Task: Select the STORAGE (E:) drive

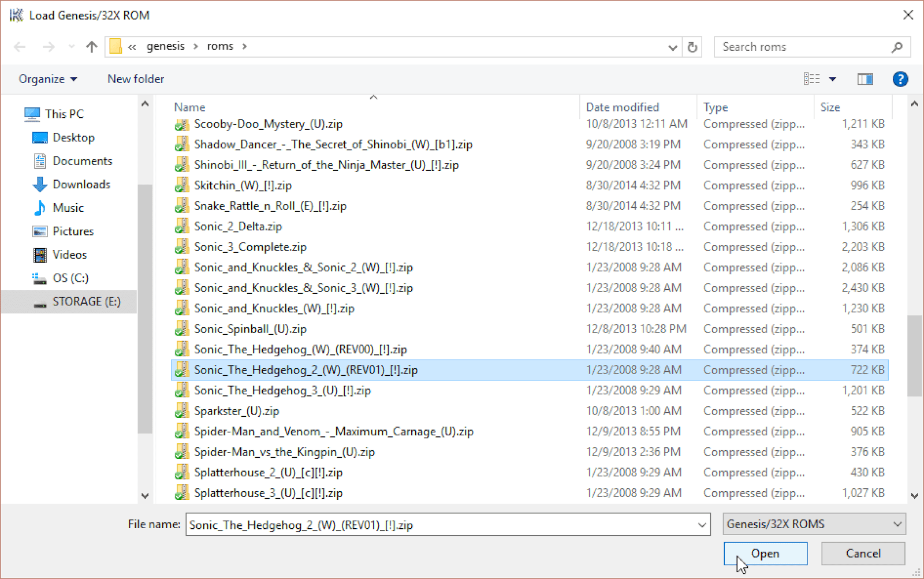Action: (85, 301)
